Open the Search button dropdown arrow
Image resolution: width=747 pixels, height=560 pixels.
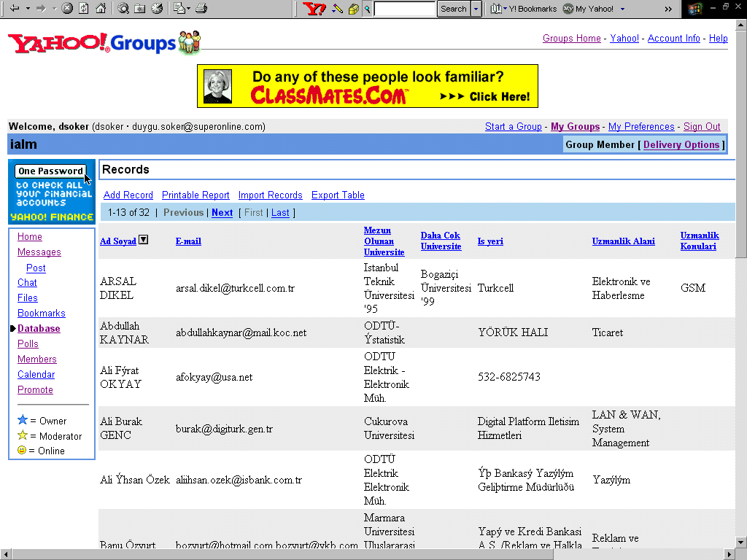click(x=476, y=9)
